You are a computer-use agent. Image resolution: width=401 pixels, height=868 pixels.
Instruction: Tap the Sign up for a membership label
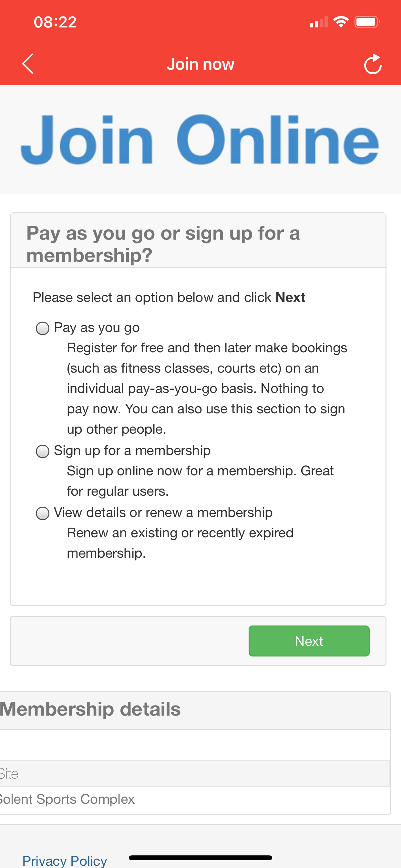point(132,450)
